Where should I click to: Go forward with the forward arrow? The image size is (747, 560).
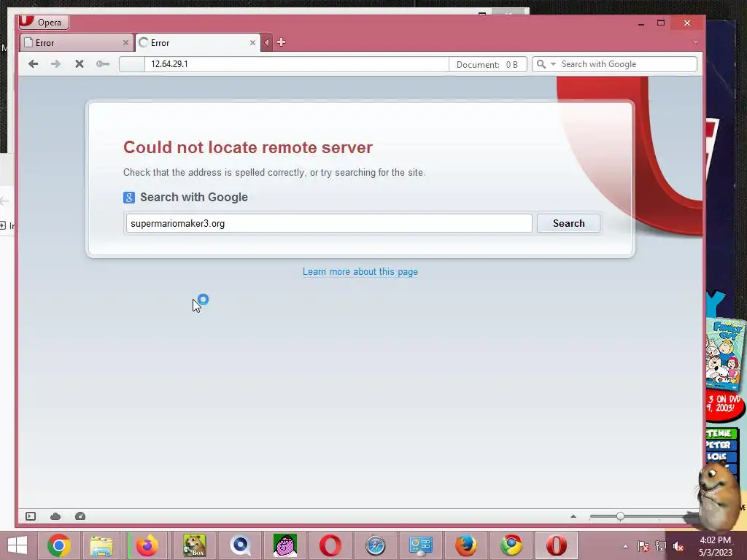coord(55,64)
